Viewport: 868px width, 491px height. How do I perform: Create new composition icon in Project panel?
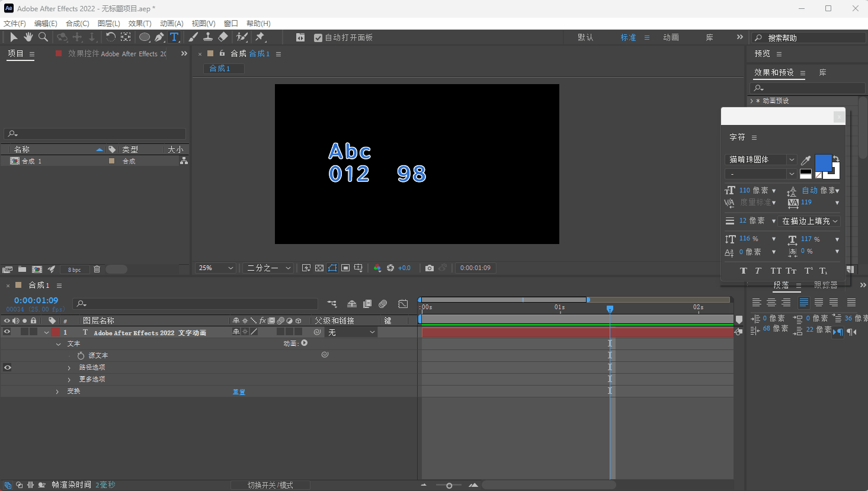pyautogui.click(x=37, y=269)
